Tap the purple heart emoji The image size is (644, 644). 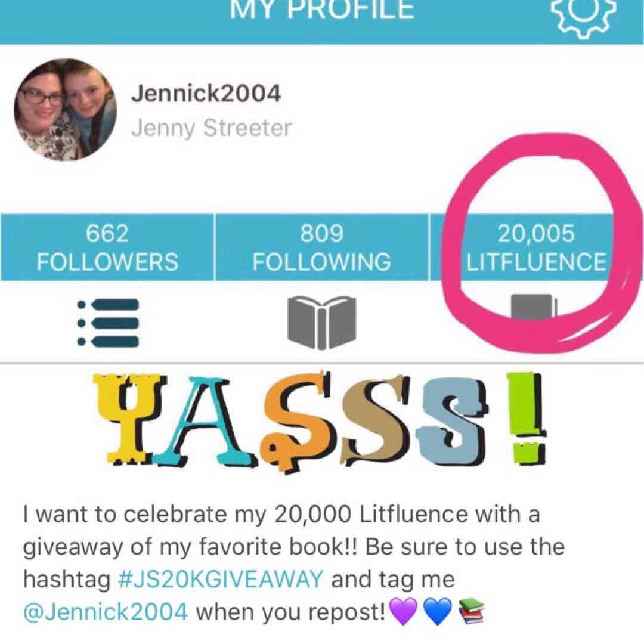point(403,611)
